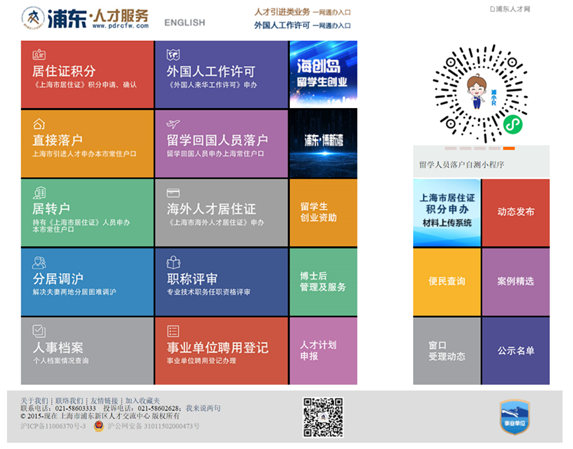573x449 pixels.
Task: Click 联络我们 footer link
Action: coord(69,401)
